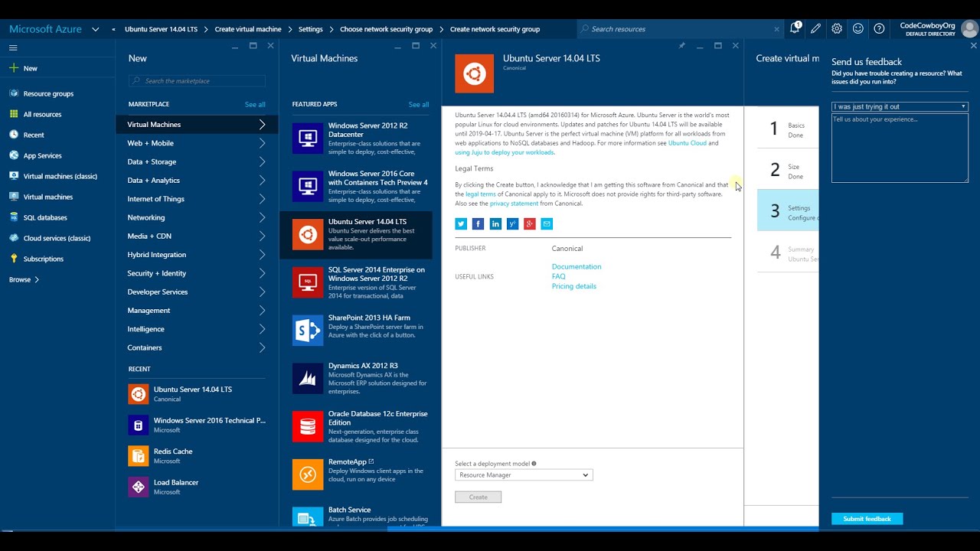
Task: Share on Yammer icon
Action: coord(512,223)
